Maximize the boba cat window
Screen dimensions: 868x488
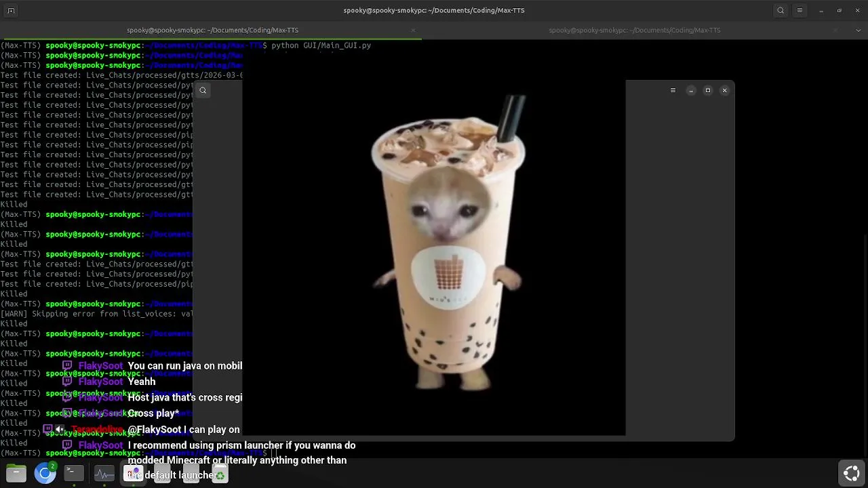click(707, 90)
